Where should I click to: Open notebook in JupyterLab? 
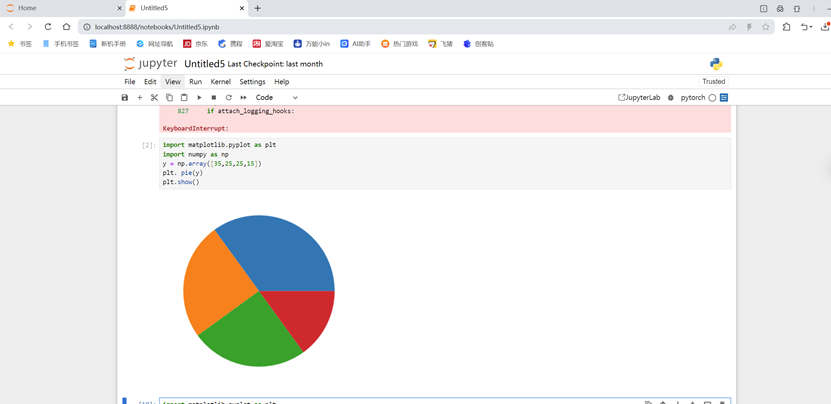[639, 98]
